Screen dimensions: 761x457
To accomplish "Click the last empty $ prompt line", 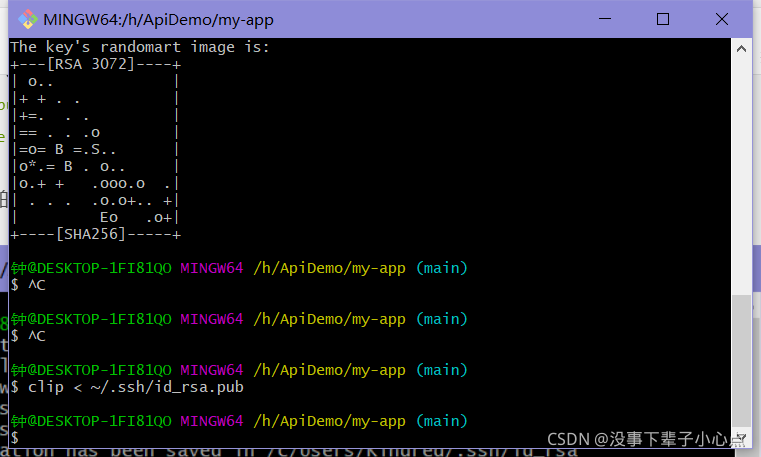I will pyautogui.click(x=15, y=438).
